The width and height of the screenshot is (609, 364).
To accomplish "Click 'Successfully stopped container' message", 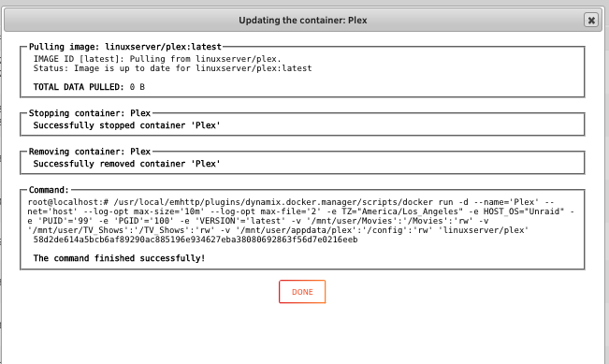I will 126,125.
